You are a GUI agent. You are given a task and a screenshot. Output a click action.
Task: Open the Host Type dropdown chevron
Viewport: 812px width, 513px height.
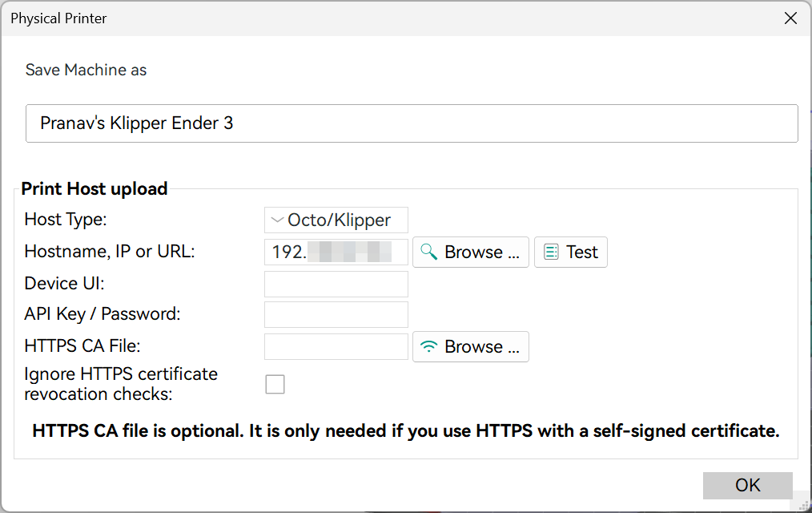[277, 220]
